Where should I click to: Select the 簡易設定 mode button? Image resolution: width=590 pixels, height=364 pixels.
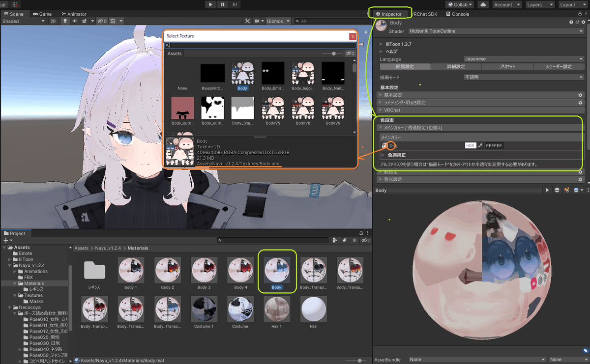click(x=405, y=66)
